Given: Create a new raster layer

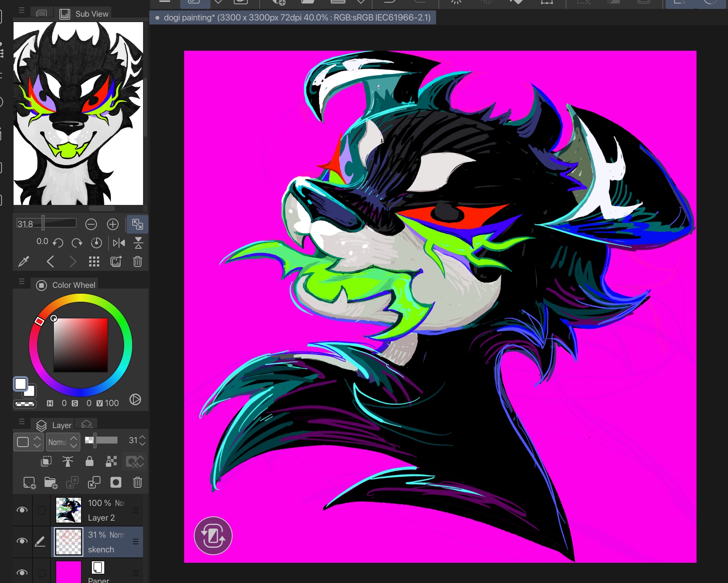Looking at the screenshot, I should pos(29,483).
